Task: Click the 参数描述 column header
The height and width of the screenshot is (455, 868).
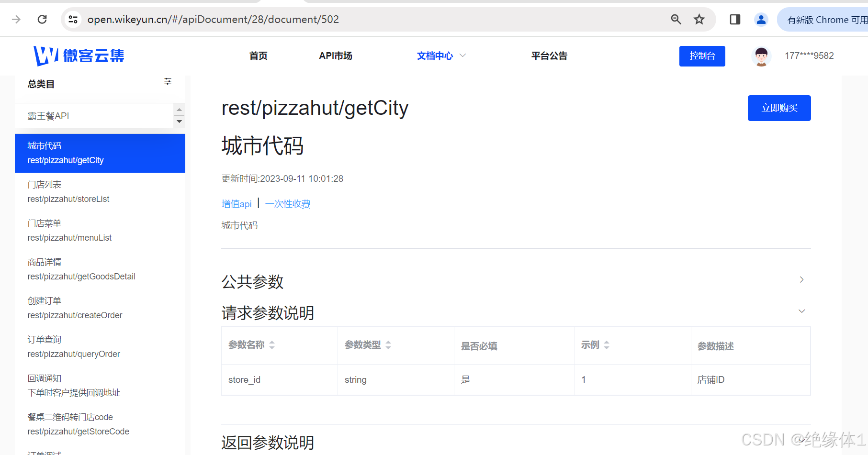Action: [751, 345]
